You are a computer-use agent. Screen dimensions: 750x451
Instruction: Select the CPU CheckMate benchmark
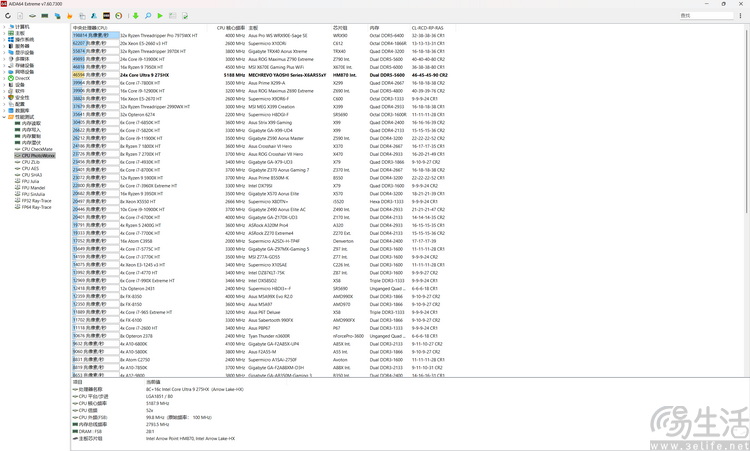37,149
